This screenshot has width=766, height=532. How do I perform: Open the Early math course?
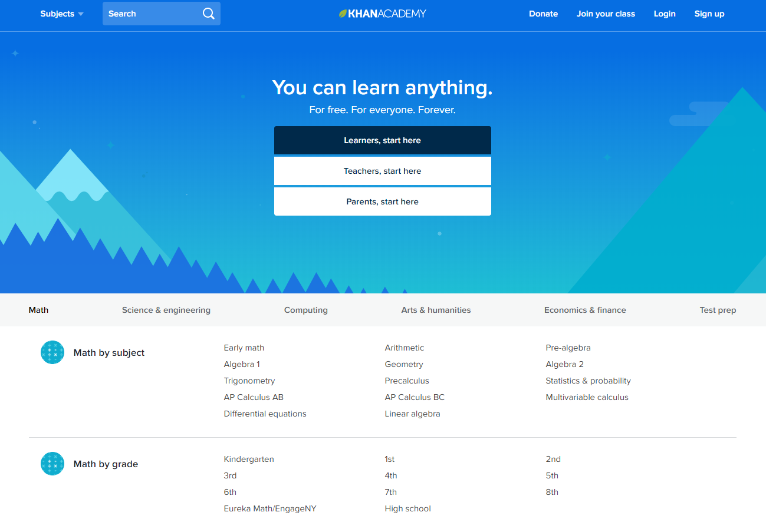(244, 348)
